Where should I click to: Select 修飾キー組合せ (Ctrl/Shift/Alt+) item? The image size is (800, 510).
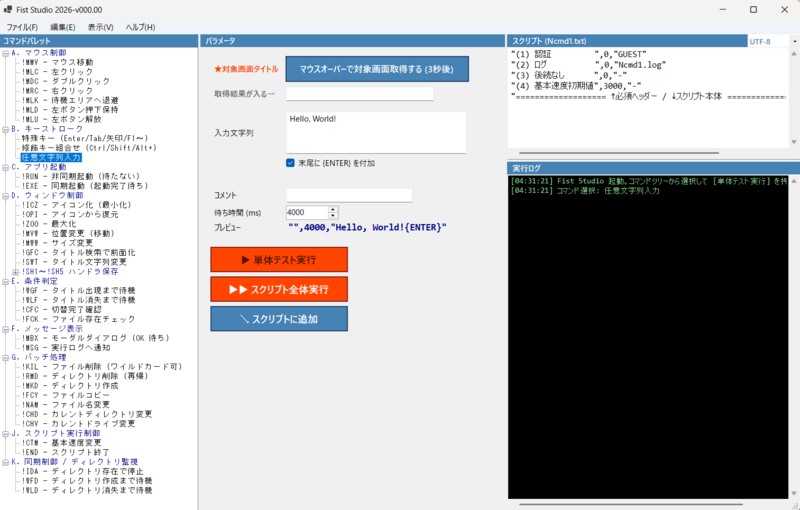(x=89, y=148)
